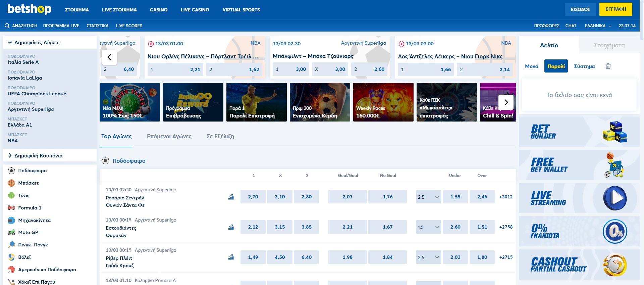
Task: Open Weekly Races 160.000€ promo
Action: 383,102
